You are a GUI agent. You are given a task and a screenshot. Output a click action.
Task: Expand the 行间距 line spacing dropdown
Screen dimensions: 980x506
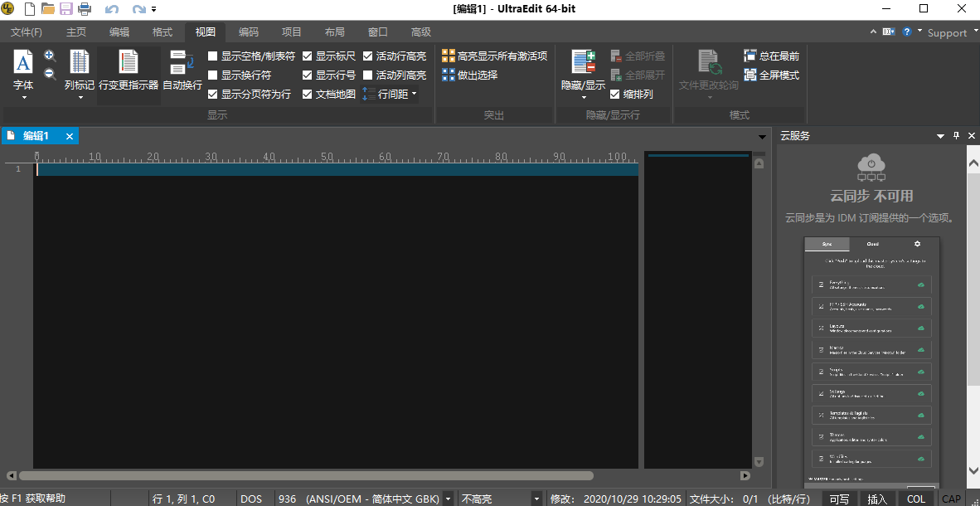[x=391, y=95]
